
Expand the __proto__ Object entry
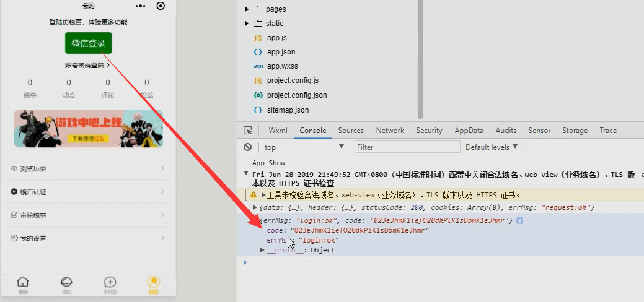click(x=262, y=250)
